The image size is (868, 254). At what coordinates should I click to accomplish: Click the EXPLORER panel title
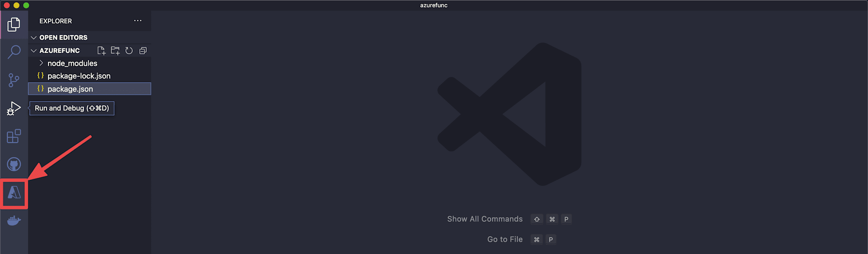(56, 21)
